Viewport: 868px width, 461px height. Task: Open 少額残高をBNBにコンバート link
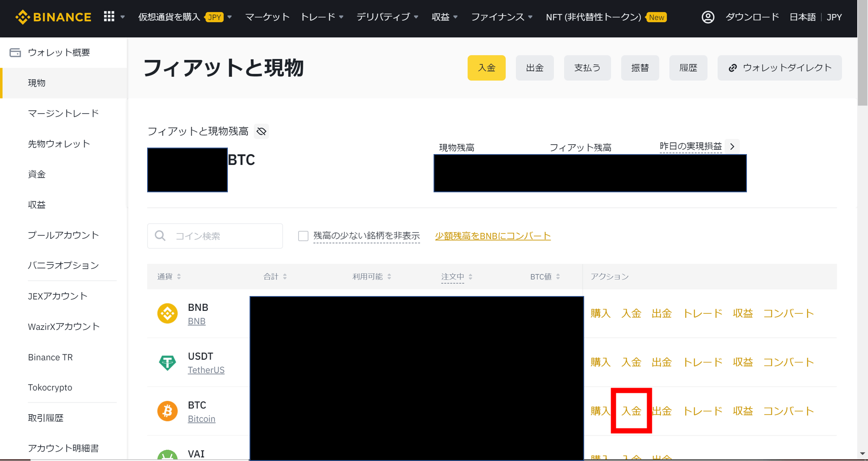pyautogui.click(x=492, y=236)
